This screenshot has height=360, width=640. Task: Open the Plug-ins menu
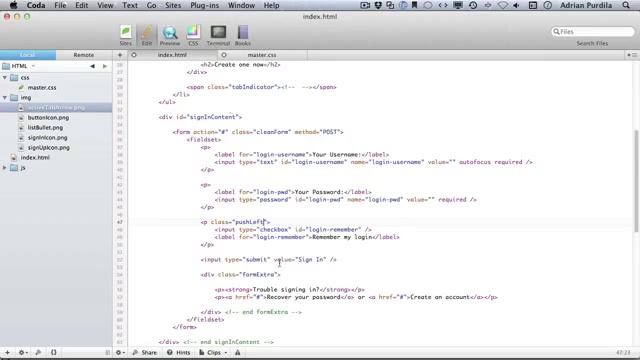(204, 5)
